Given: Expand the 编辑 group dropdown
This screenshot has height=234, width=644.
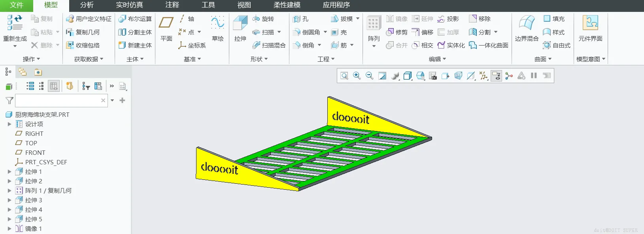Looking at the screenshot, I should (438, 59).
